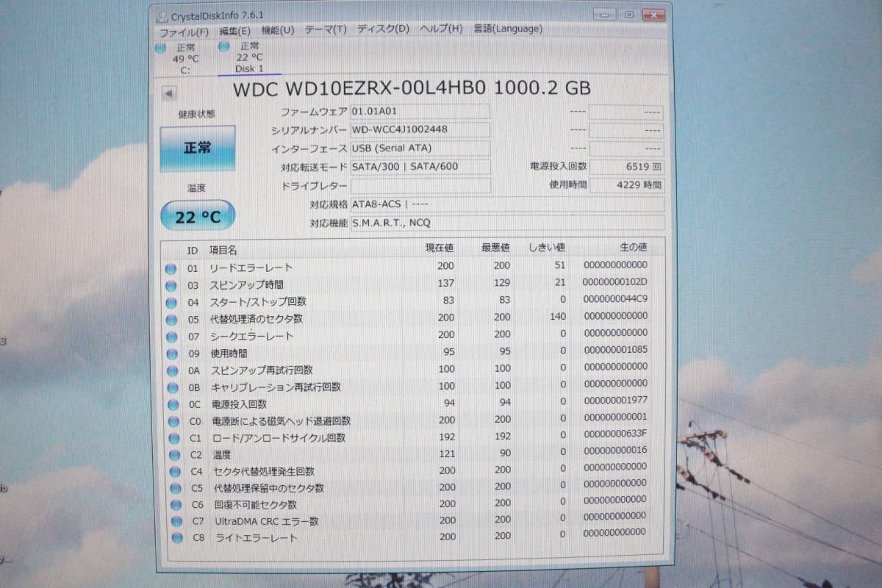This screenshot has height=588, width=882.
Task: Click the status icon for ID C1
Action: (x=173, y=439)
